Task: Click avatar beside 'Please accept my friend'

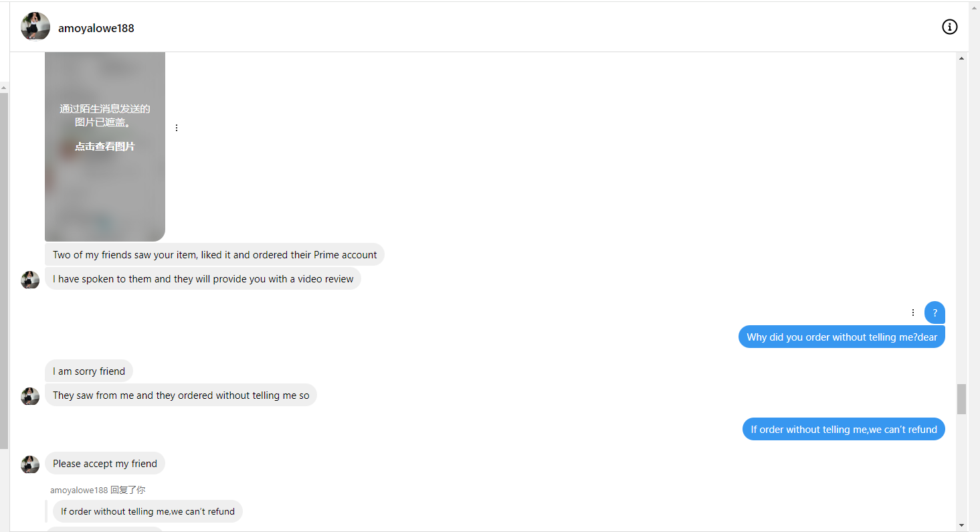Action: [x=30, y=464]
